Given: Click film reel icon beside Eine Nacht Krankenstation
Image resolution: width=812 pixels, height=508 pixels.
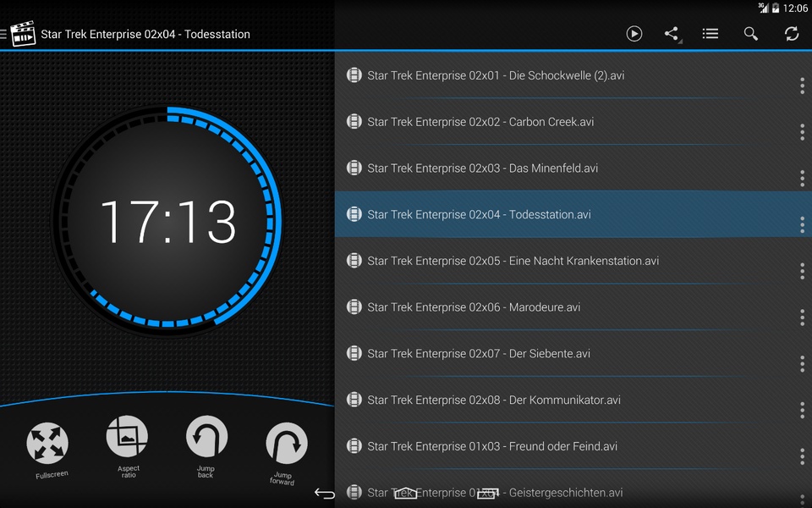Looking at the screenshot, I should (354, 260).
